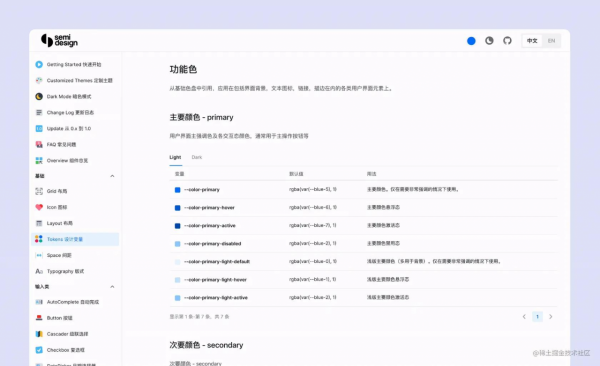Screen dimensions: 600x366
Task: Open Icon sidebar item with heart
Action: click(75, 207)
